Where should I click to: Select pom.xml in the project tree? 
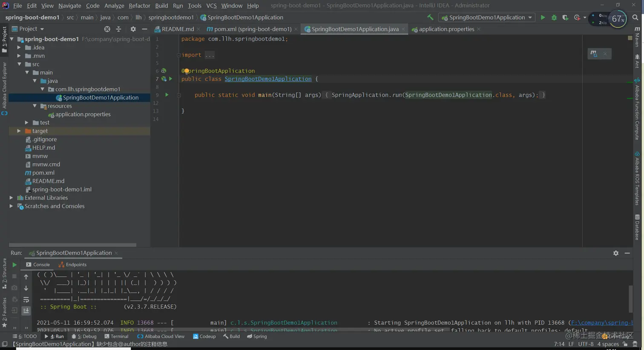click(43, 173)
